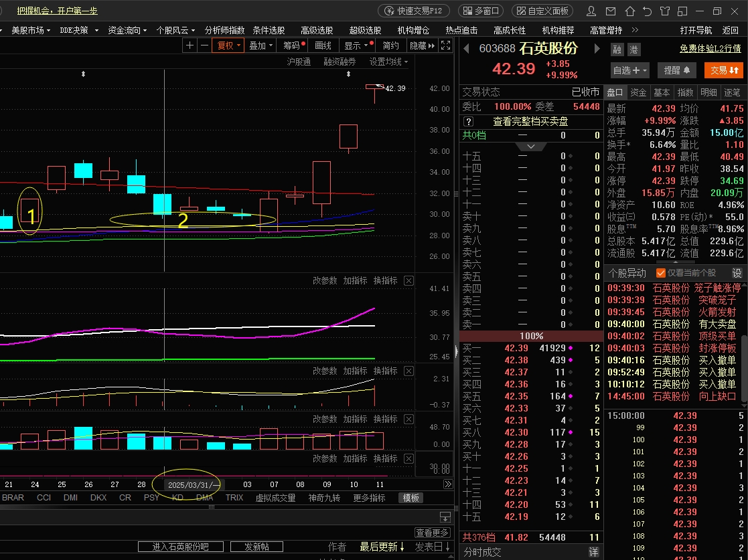This screenshot has height=560, width=748.
Task: Toggle 模板 template button
Action: click(410, 498)
